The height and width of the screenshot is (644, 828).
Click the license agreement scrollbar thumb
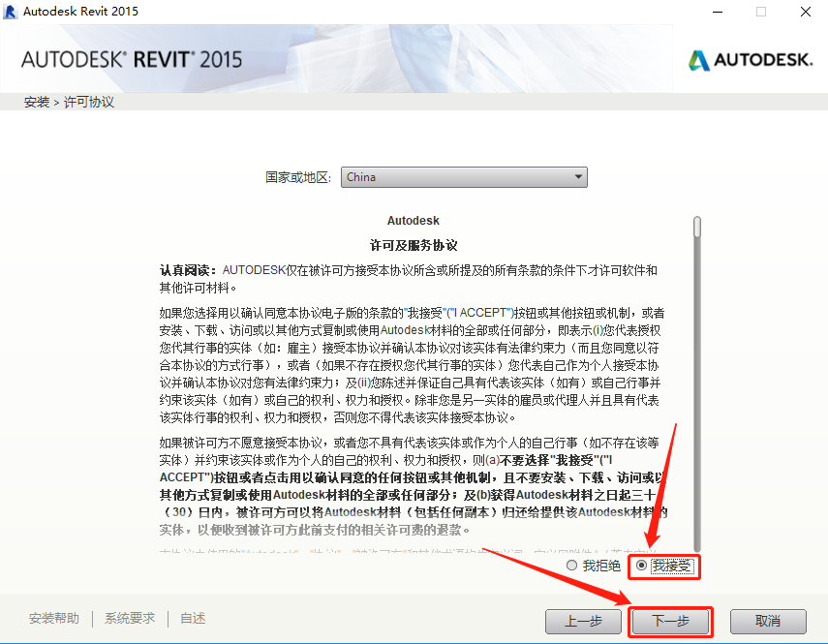697,227
